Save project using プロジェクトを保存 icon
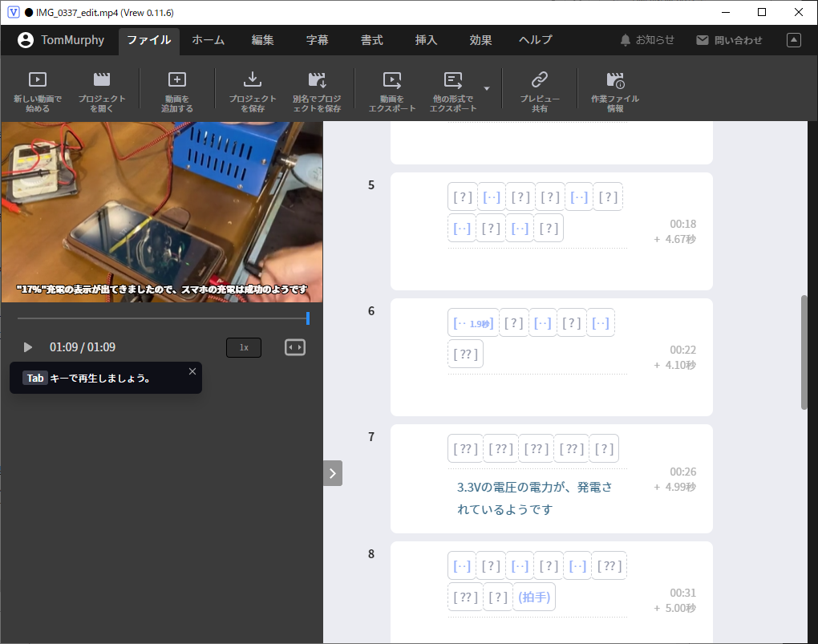 253,80
